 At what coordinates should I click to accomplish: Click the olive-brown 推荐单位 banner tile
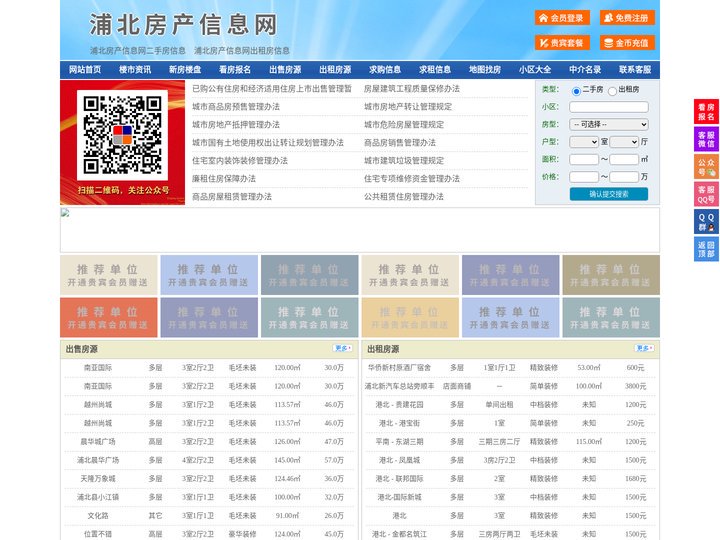click(611, 275)
